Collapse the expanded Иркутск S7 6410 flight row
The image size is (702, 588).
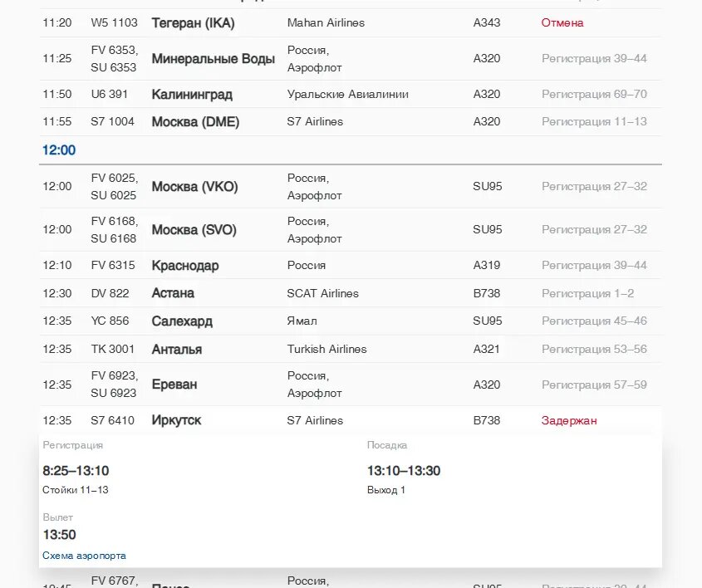pos(351,420)
